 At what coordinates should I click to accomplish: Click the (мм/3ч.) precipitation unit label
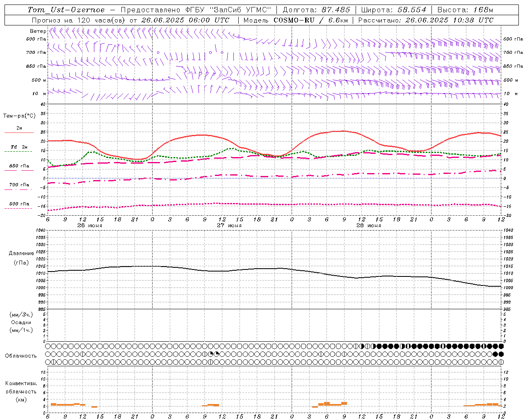21,315
